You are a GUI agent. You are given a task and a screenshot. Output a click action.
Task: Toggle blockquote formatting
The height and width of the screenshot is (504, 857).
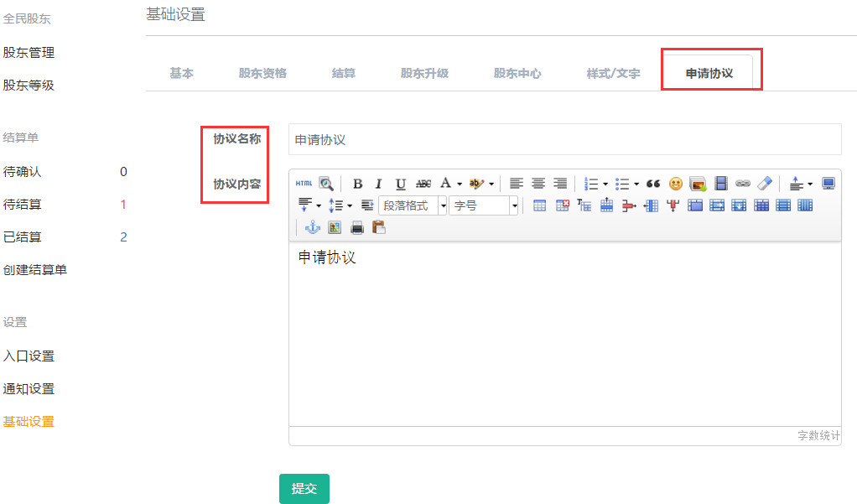(653, 184)
